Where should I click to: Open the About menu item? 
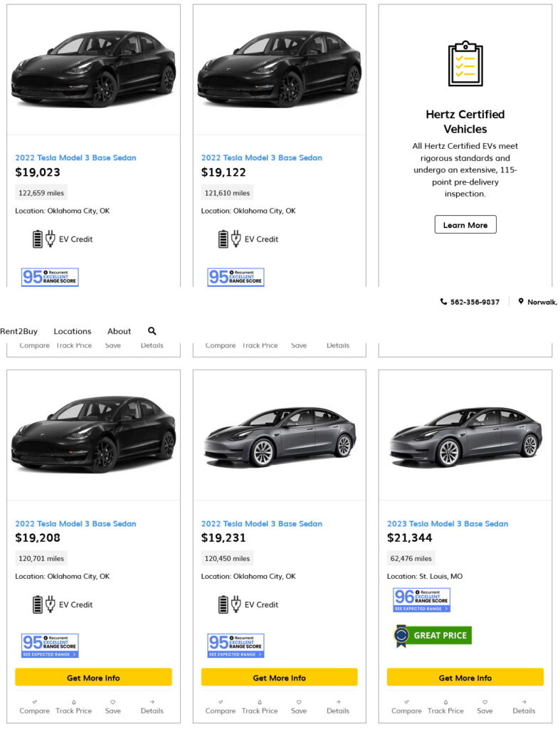click(119, 330)
